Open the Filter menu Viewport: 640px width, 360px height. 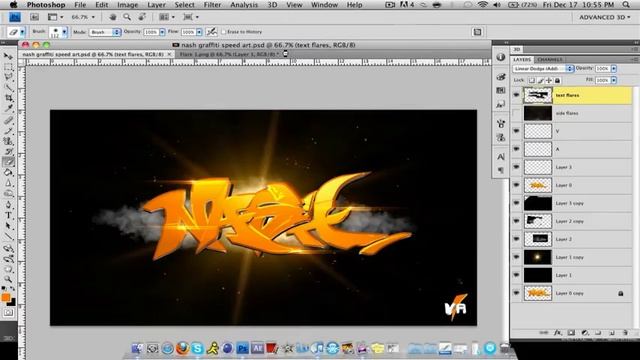[212, 5]
